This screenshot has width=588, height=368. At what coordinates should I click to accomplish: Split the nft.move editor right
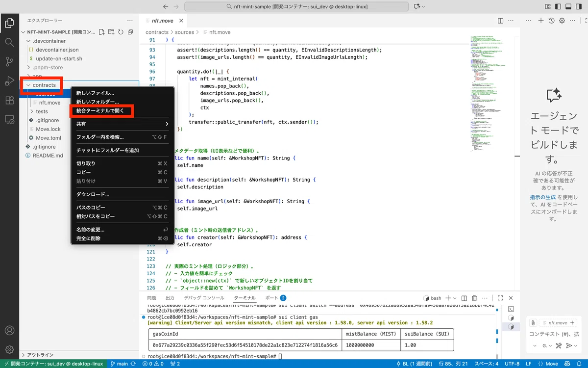pos(500,21)
